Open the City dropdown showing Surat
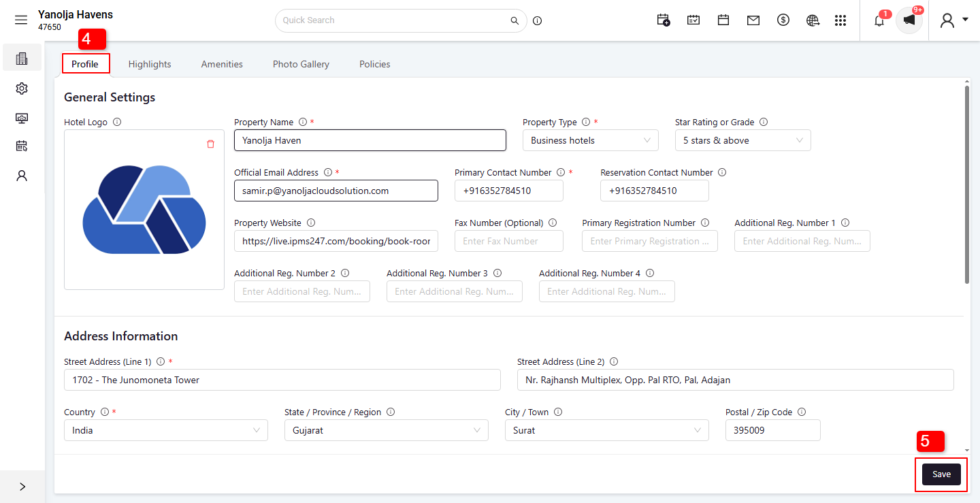 pyautogui.click(x=607, y=430)
